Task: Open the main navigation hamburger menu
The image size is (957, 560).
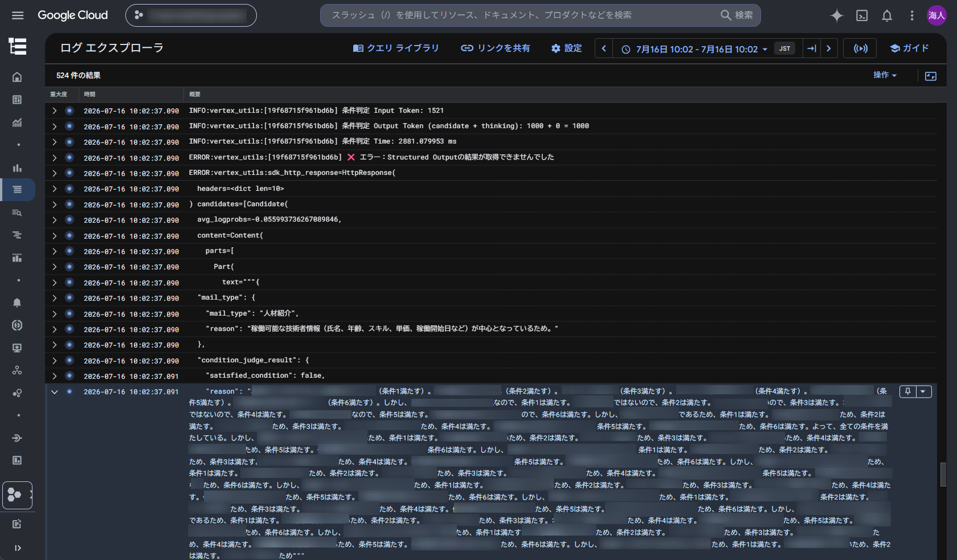Action: (x=18, y=15)
